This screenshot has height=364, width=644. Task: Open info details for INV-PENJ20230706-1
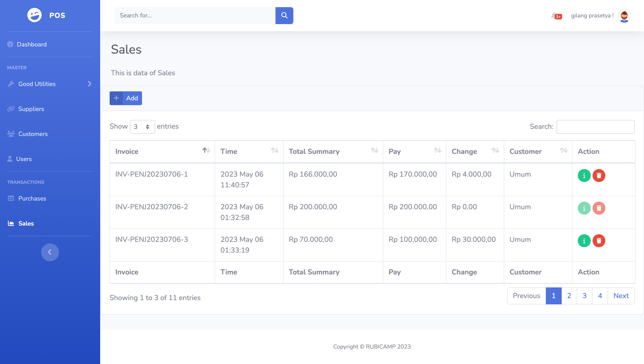(584, 176)
